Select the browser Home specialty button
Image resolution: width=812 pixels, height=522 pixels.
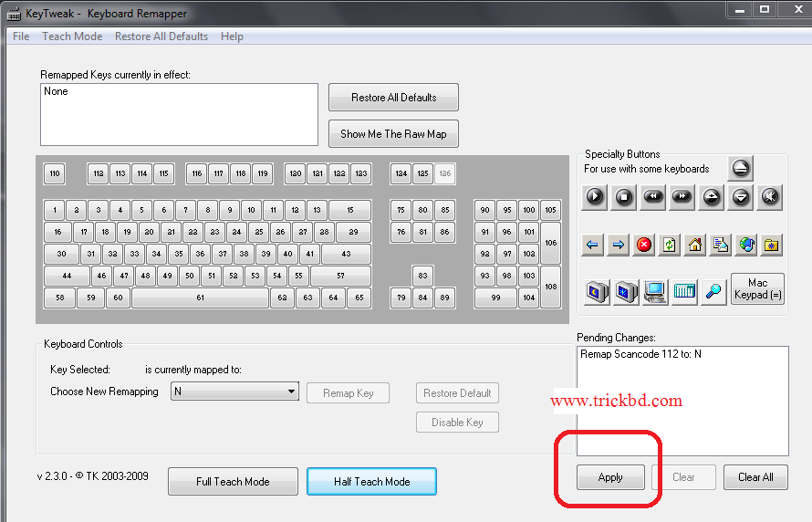point(695,245)
